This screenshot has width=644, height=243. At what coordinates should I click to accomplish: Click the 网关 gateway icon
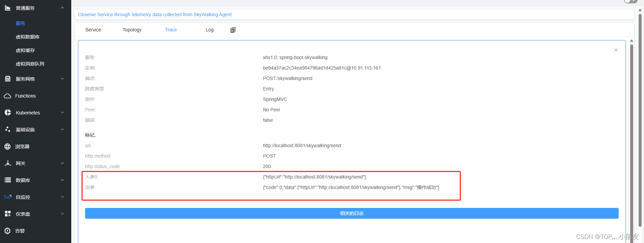tap(7, 163)
